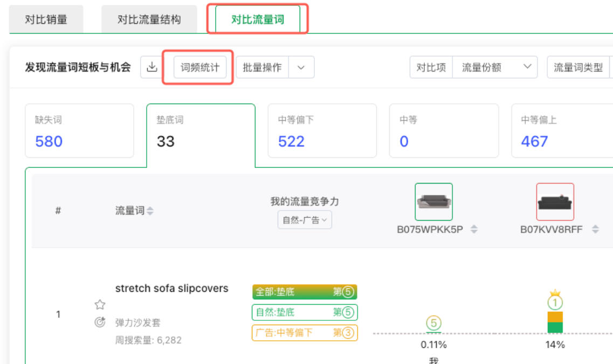
Task: Click the 14% share value
Action: pos(555,345)
